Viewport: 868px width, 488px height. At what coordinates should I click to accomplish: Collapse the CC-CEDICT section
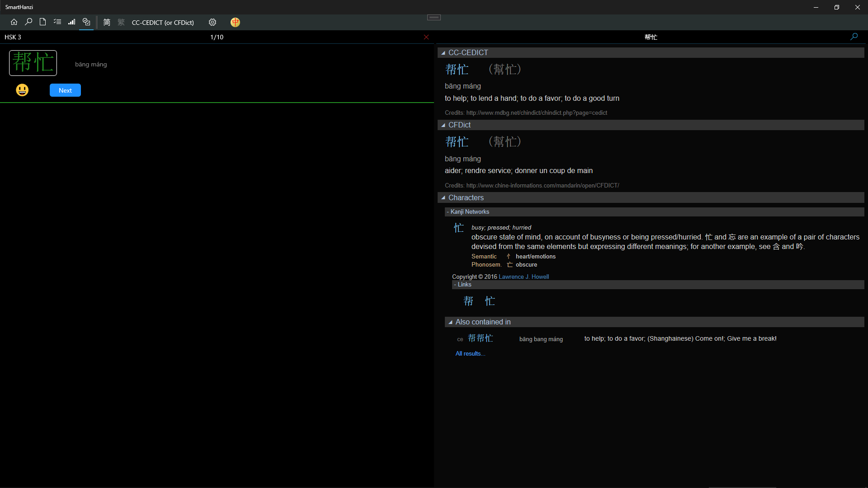pyautogui.click(x=443, y=53)
